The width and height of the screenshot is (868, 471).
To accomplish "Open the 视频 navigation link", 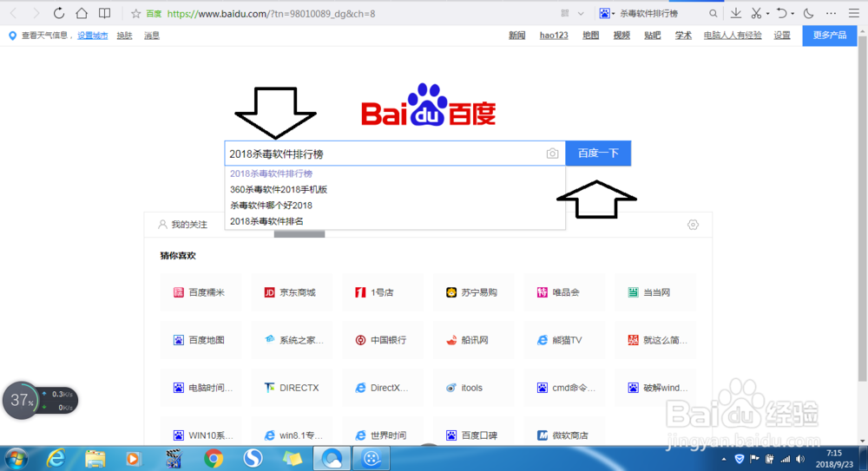I will [621, 36].
